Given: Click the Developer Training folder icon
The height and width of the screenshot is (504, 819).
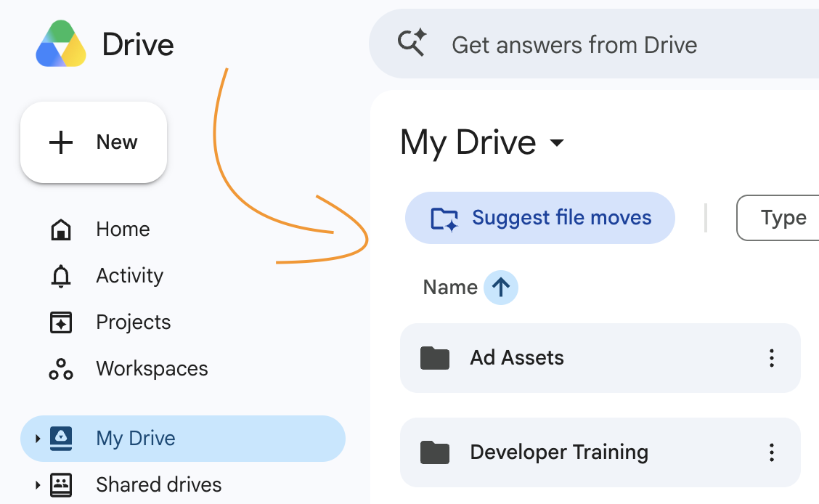Looking at the screenshot, I should click(x=435, y=452).
